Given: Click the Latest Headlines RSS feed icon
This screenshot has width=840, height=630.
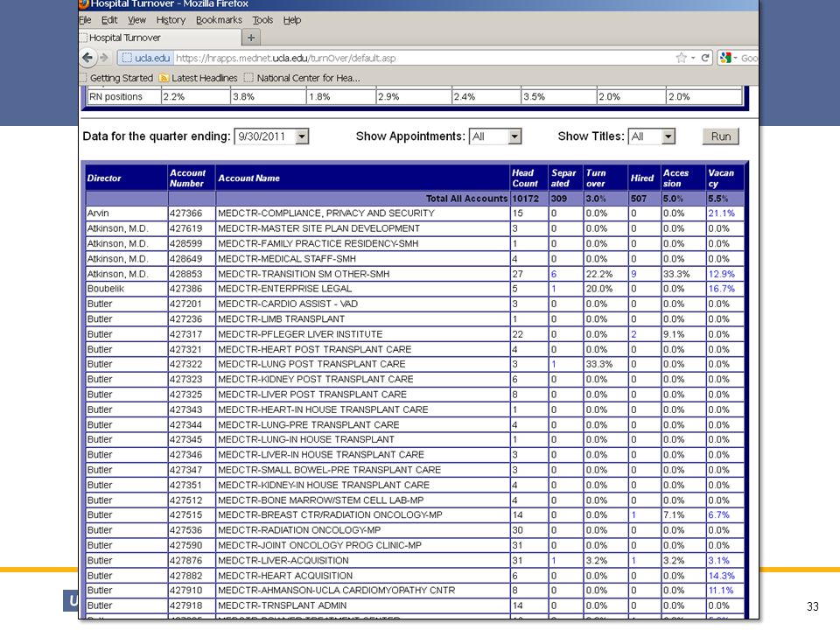Looking at the screenshot, I should [164, 78].
